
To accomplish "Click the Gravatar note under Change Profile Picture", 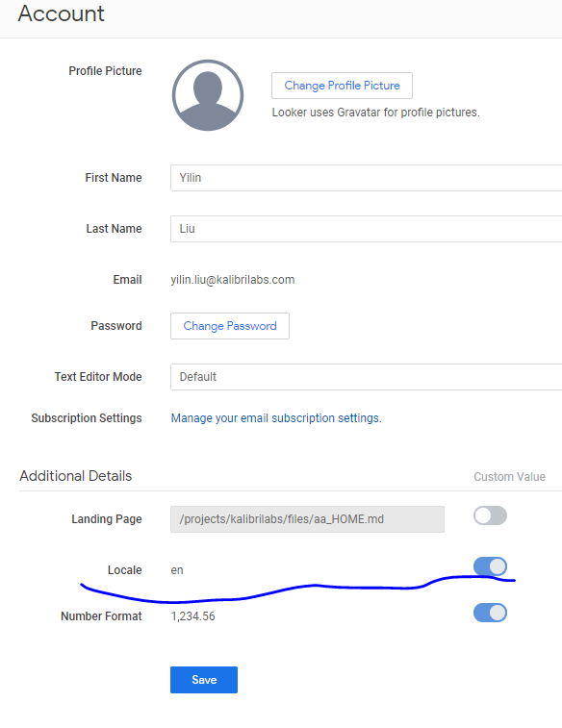I will pos(375,113).
